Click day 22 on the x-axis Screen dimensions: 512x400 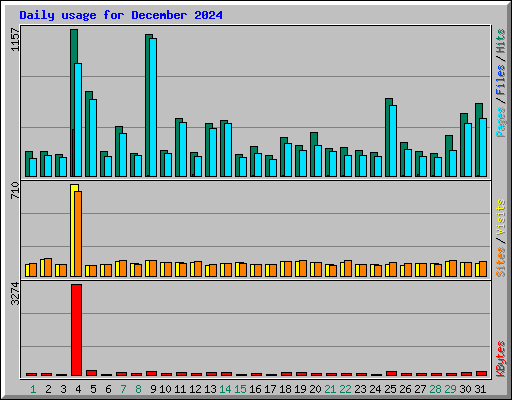345,389
